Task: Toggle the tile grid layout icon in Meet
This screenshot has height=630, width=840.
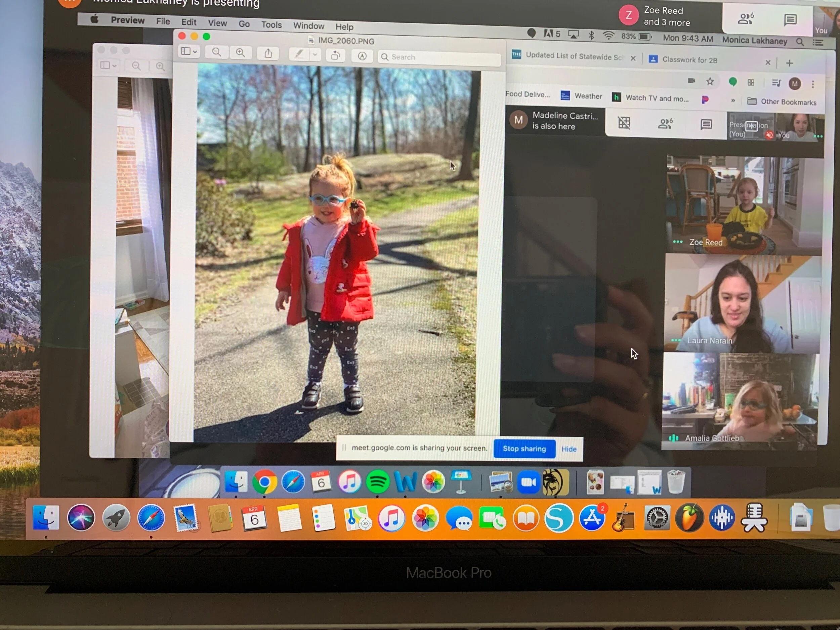Action: (x=624, y=123)
